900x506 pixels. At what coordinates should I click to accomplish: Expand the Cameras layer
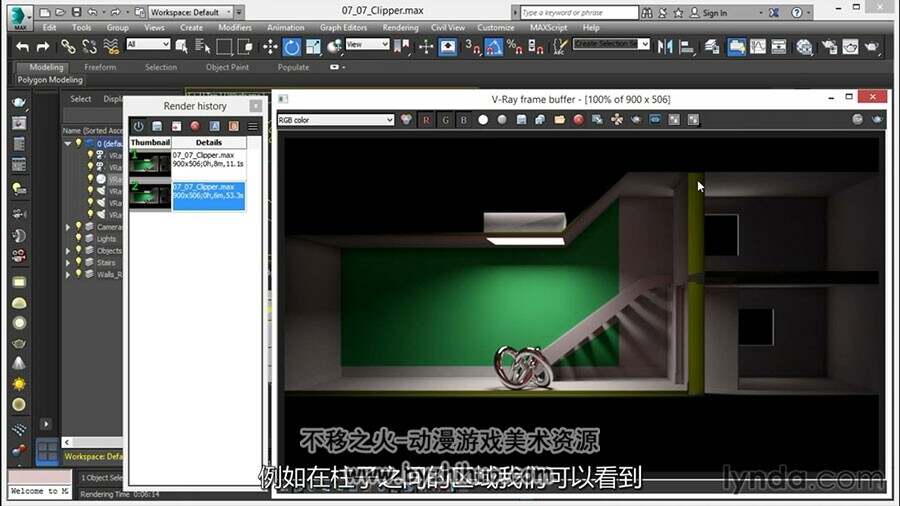tap(68, 227)
